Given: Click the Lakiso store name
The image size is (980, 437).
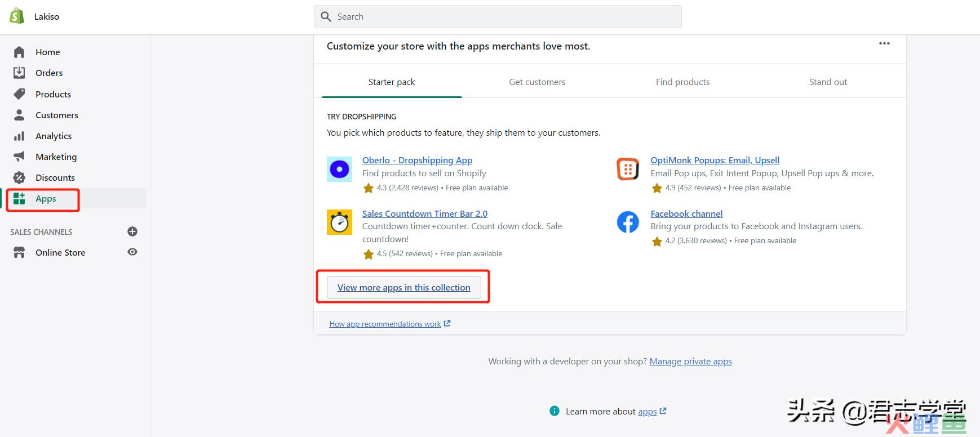Looking at the screenshot, I should click(47, 16).
